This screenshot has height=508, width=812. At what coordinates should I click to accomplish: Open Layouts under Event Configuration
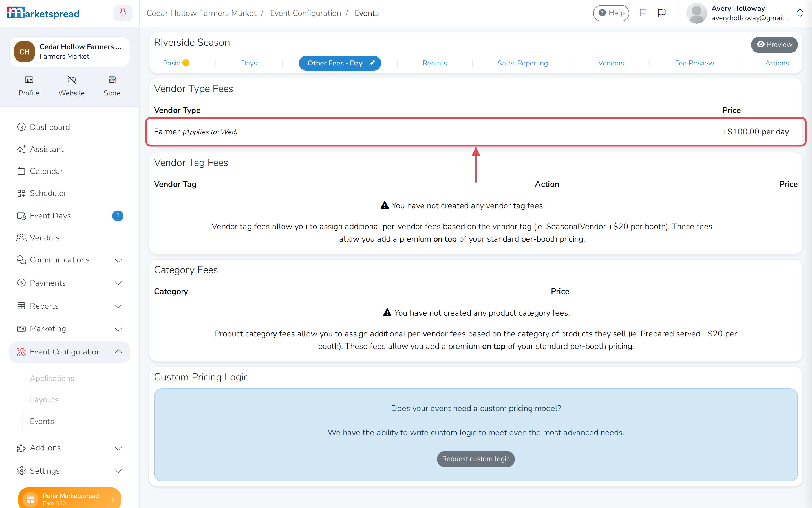click(x=44, y=400)
